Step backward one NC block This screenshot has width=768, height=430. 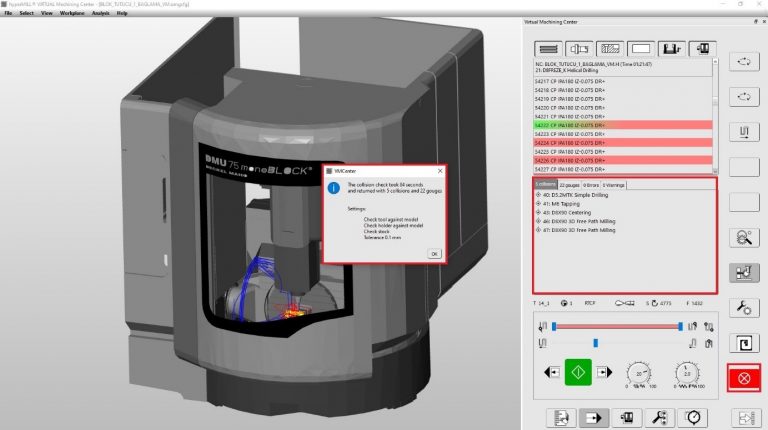(551, 372)
